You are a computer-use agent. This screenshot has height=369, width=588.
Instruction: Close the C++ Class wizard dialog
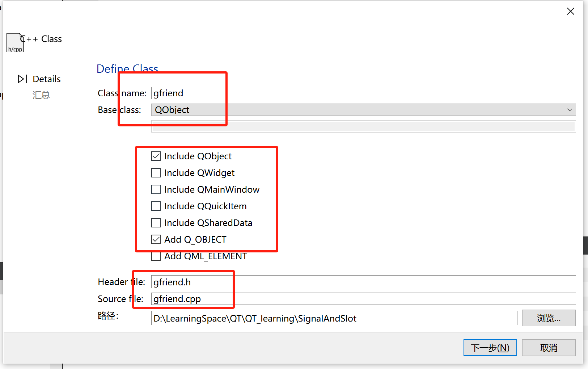click(571, 11)
